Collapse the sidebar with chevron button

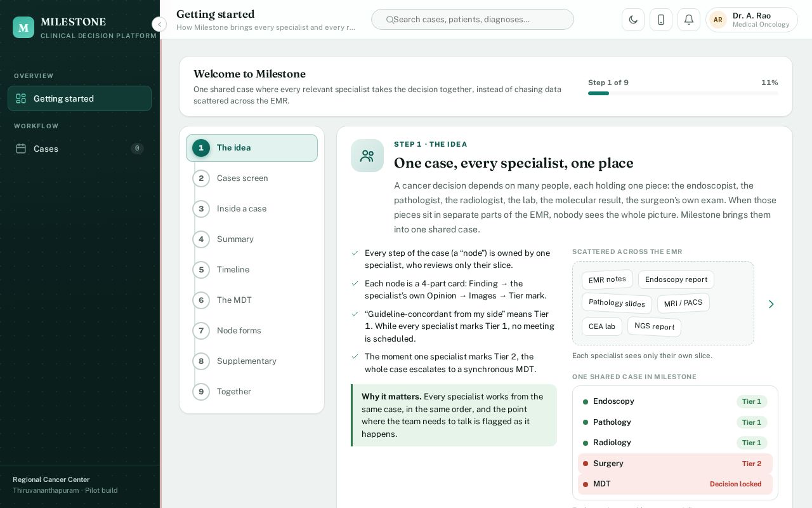tap(159, 24)
